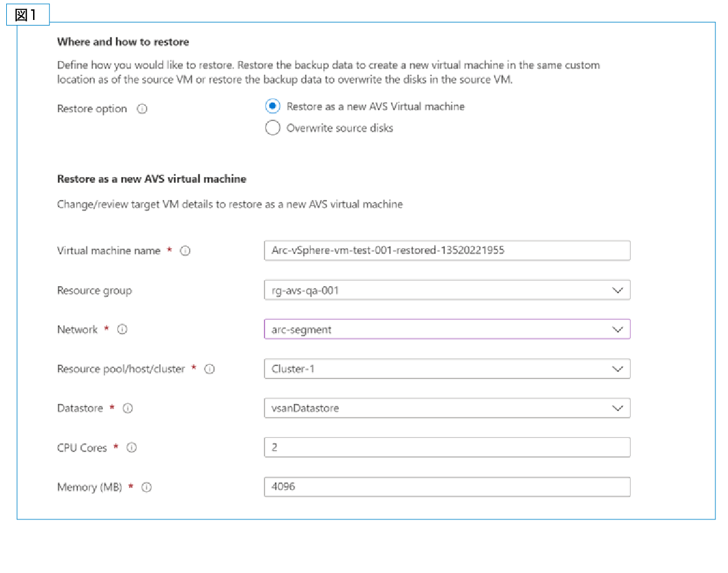The image size is (728, 573).
Task: Expand the vsanDatastore dropdown
Action: (447, 408)
